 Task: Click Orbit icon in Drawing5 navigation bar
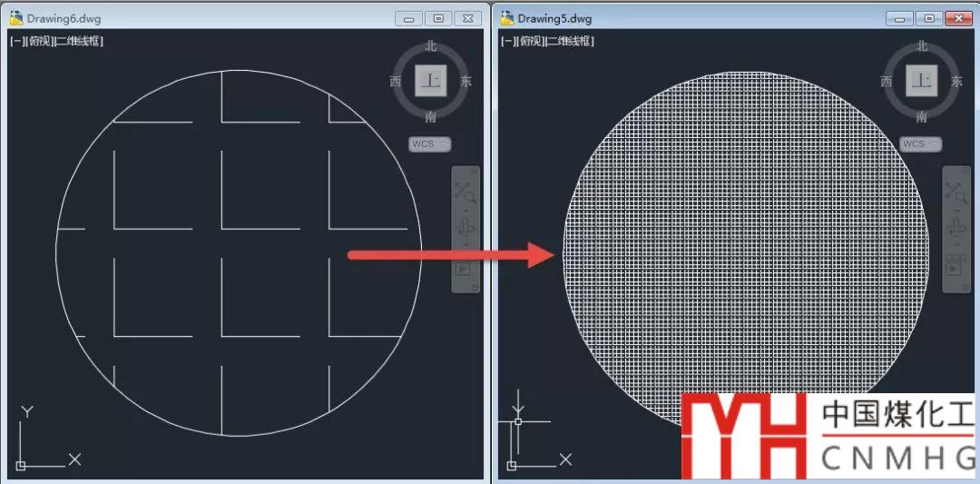956,228
